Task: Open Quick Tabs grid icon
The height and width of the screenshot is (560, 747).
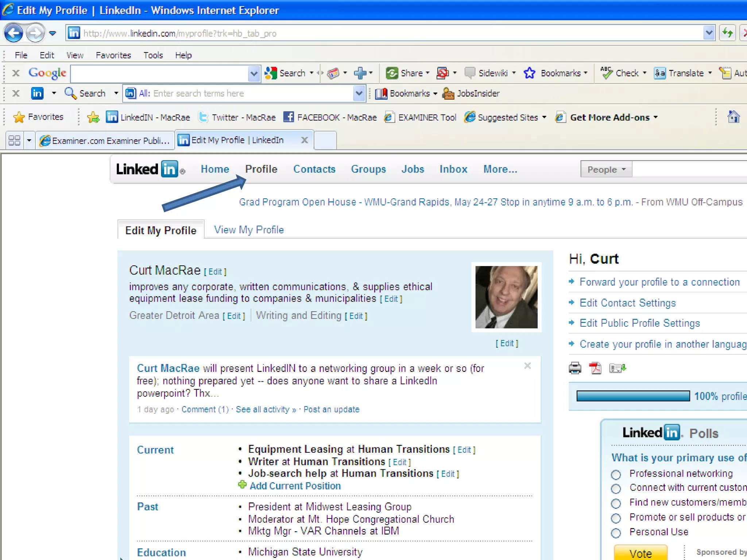Action: [x=14, y=140]
